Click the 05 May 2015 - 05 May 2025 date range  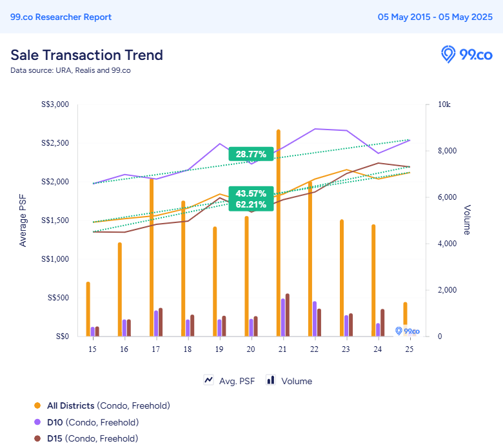[x=435, y=17]
